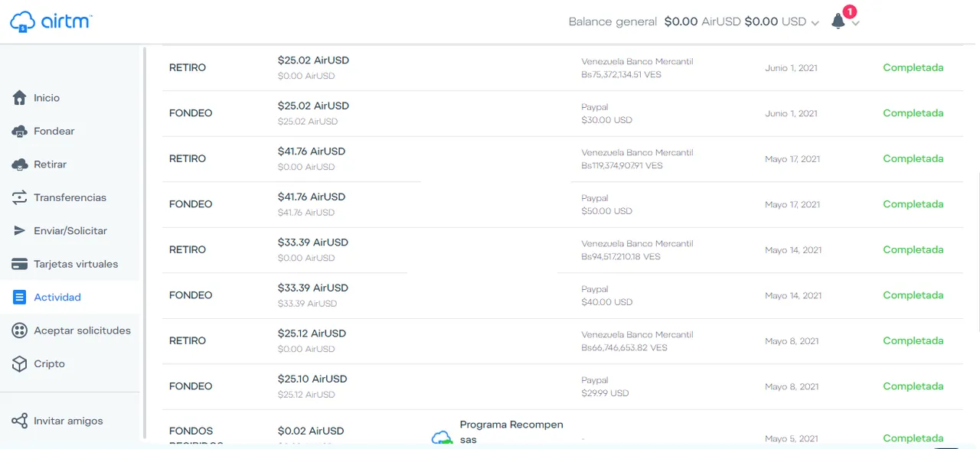Select the Programa Recompensas transaction row

click(x=563, y=430)
